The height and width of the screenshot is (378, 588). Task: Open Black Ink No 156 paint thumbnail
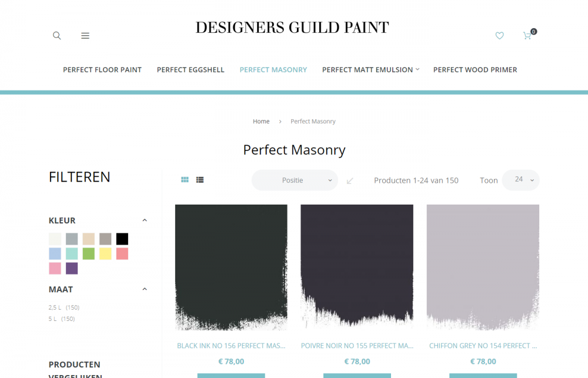coord(231,267)
